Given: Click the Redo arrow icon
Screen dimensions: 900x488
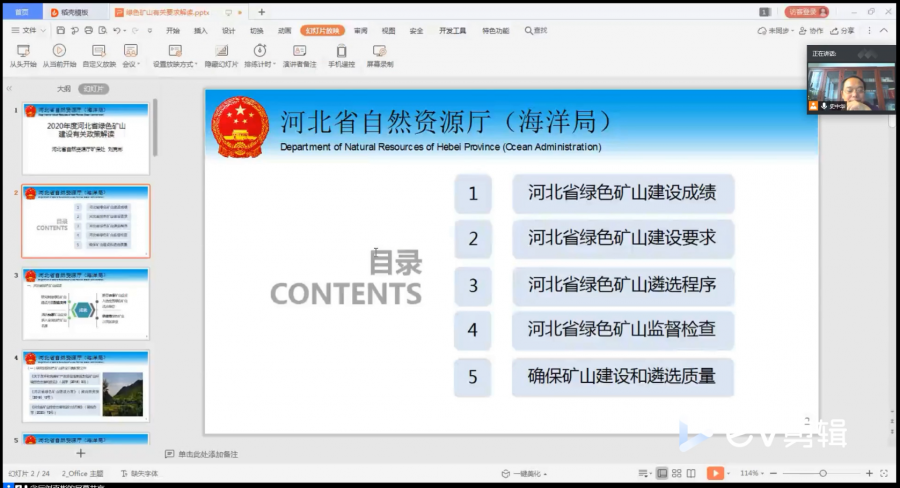Looking at the screenshot, I should 135,30.
